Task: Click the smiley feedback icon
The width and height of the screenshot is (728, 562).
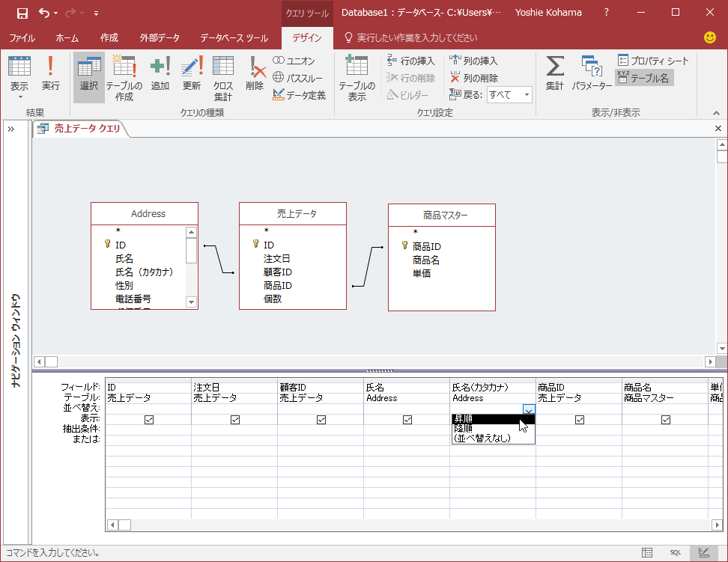Action: pos(710,37)
